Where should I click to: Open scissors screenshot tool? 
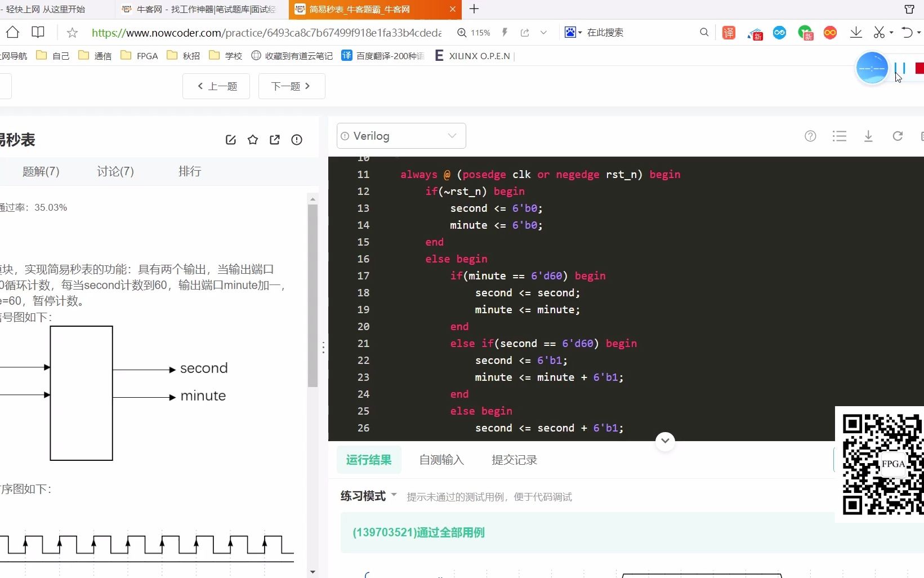click(879, 33)
